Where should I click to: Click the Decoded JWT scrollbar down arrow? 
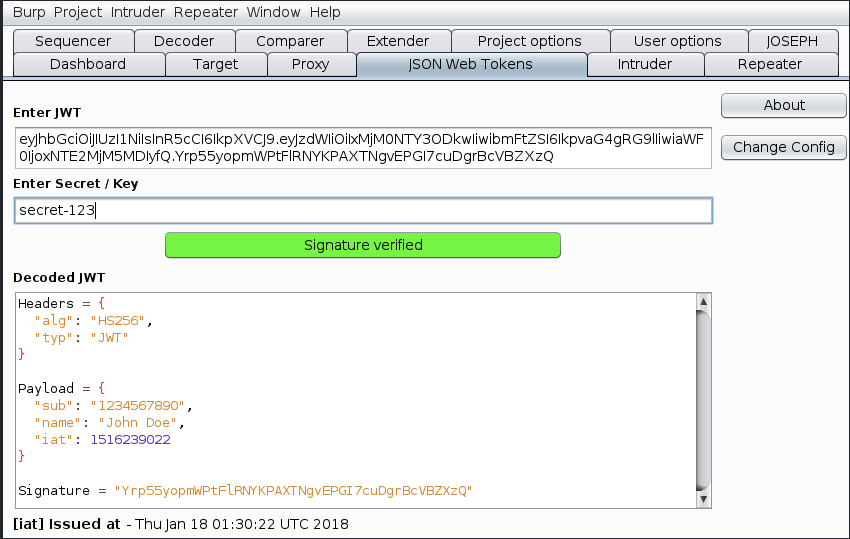pos(703,499)
